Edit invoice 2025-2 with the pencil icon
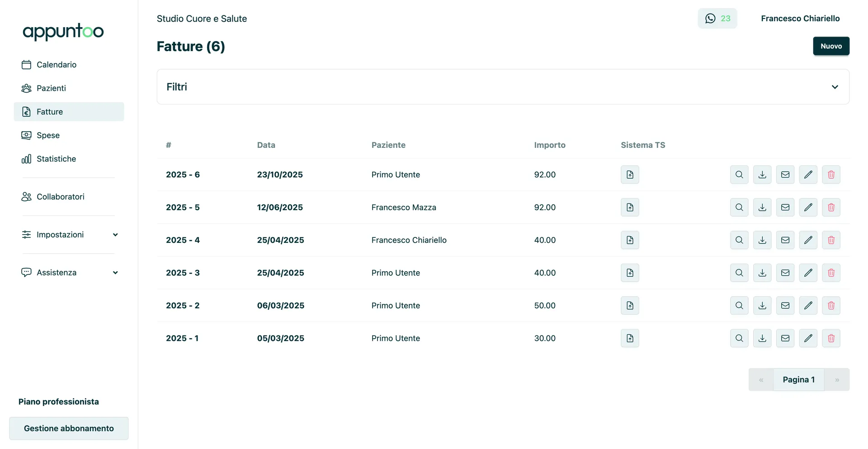The height and width of the screenshot is (449, 868). point(808,305)
